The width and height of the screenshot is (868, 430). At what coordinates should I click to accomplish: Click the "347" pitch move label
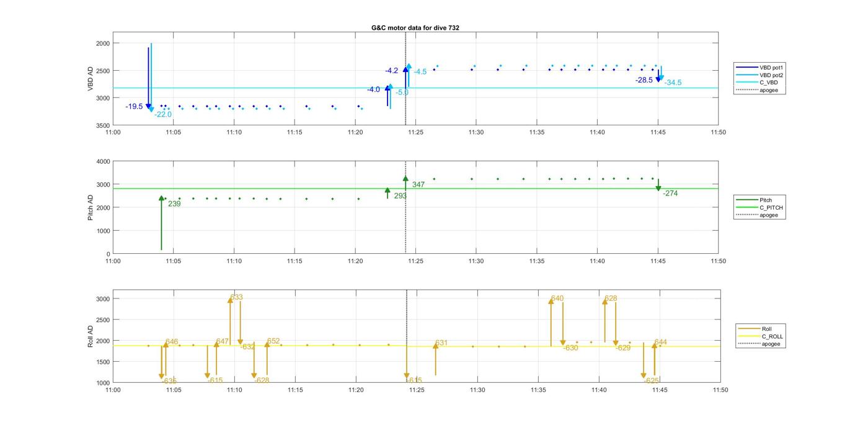pos(418,185)
